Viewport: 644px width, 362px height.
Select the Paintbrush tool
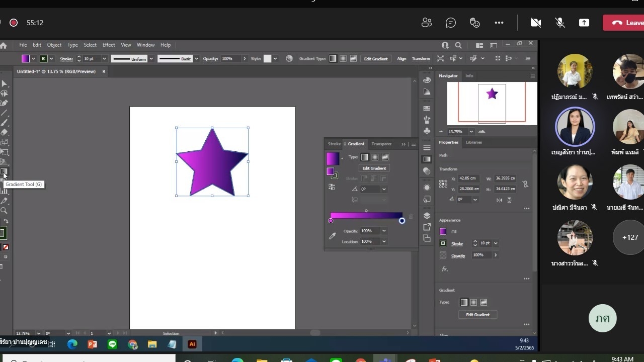[x=4, y=123]
